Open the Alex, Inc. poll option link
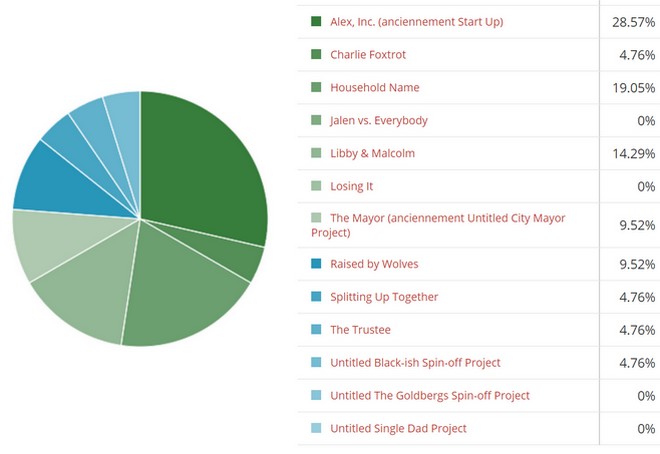Image resolution: width=660 pixels, height=454 pixels. 416,21
